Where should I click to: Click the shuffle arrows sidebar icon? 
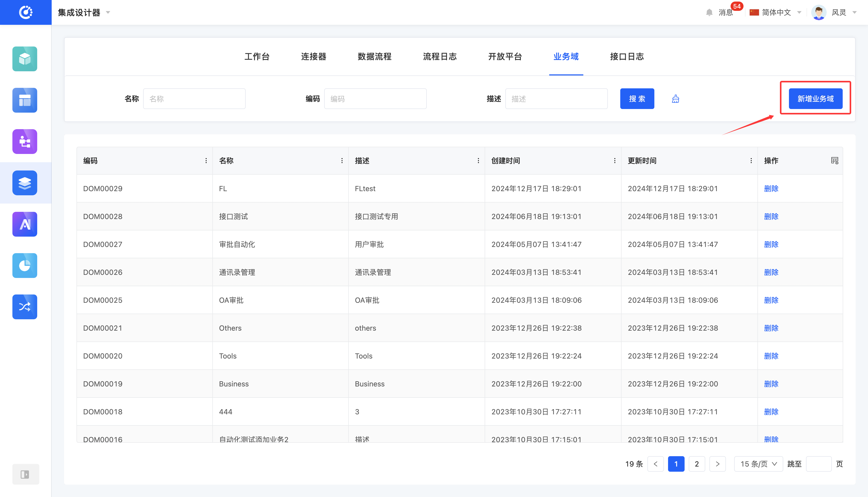point(25,307)
